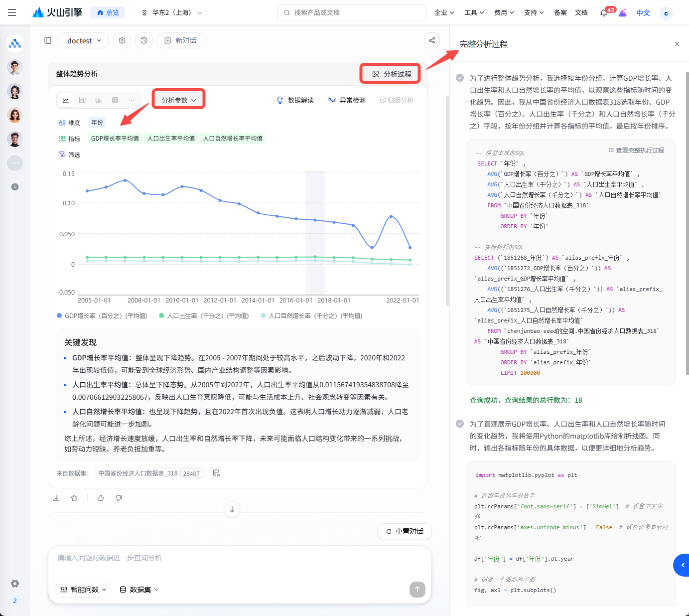
Task: Open more chart types ellipsis
Action: (132, 100)
